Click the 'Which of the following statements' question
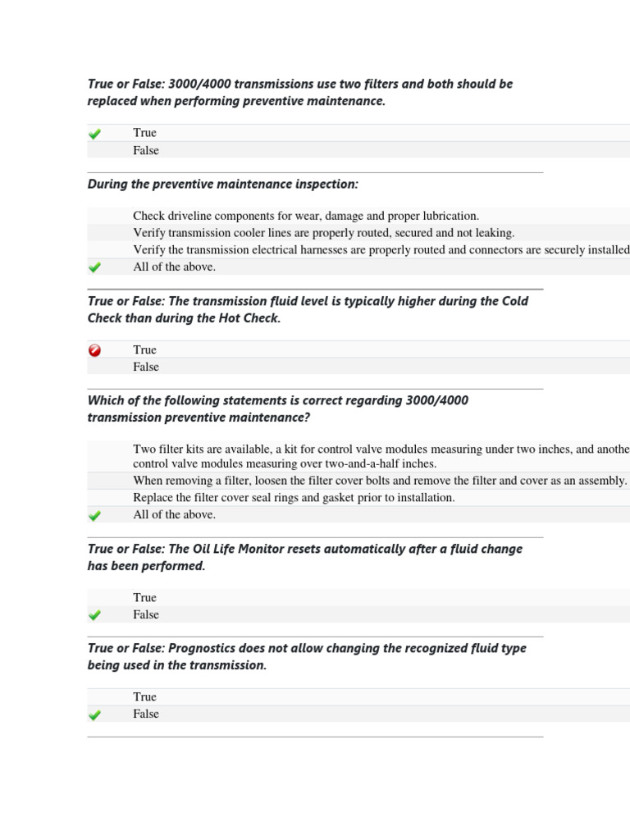Screen dimensions: 630x840 (x=278, y=409)
